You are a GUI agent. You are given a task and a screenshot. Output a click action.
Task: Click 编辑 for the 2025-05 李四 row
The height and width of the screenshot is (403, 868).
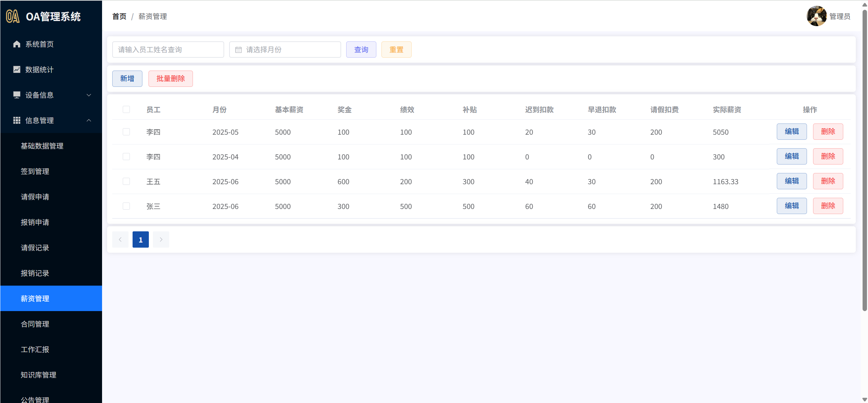tap(791, 132)
